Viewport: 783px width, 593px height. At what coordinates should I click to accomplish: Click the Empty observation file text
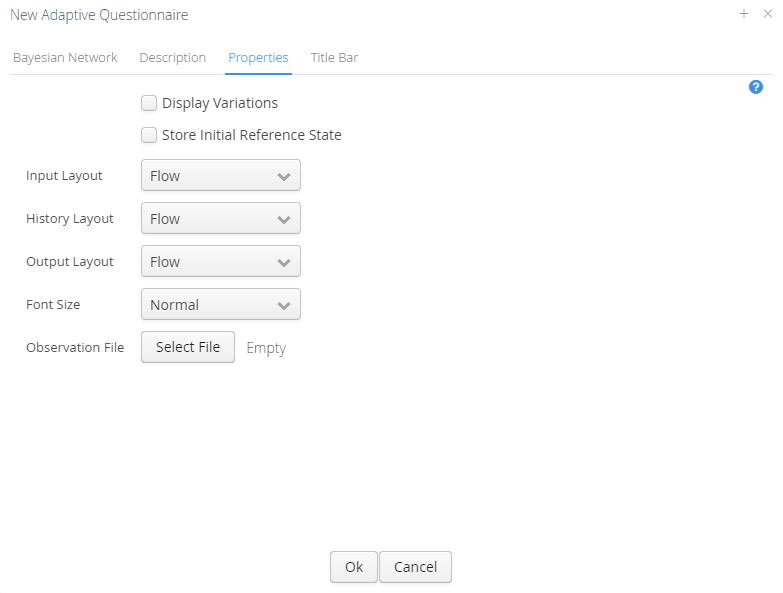[266, 348]
